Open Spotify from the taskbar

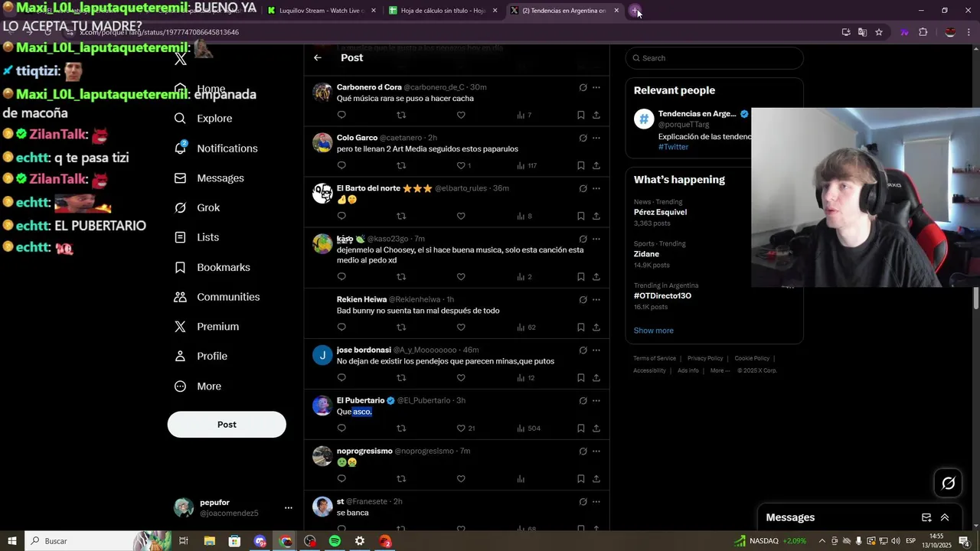pyautogui.click(x=335, y=541)
